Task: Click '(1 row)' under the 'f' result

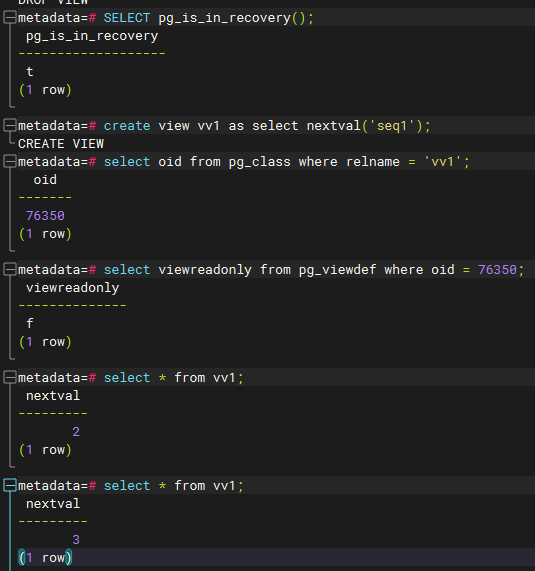Action: click(x=46, y=342)
